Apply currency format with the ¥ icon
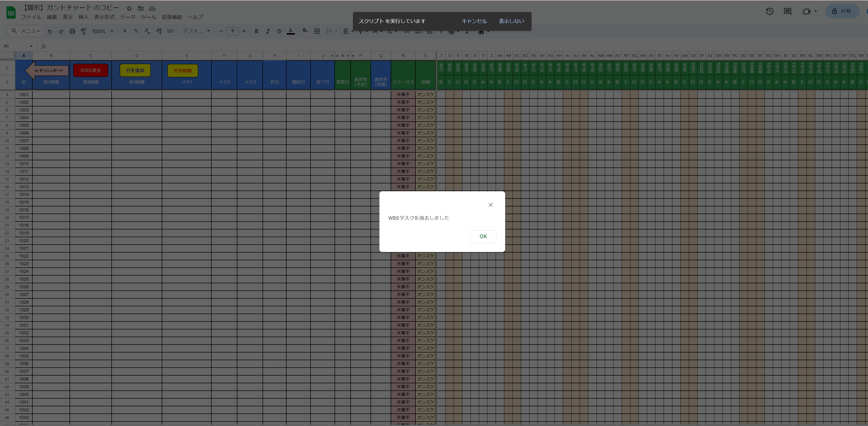This screenshot has width=868, height=426. [125, 31]
